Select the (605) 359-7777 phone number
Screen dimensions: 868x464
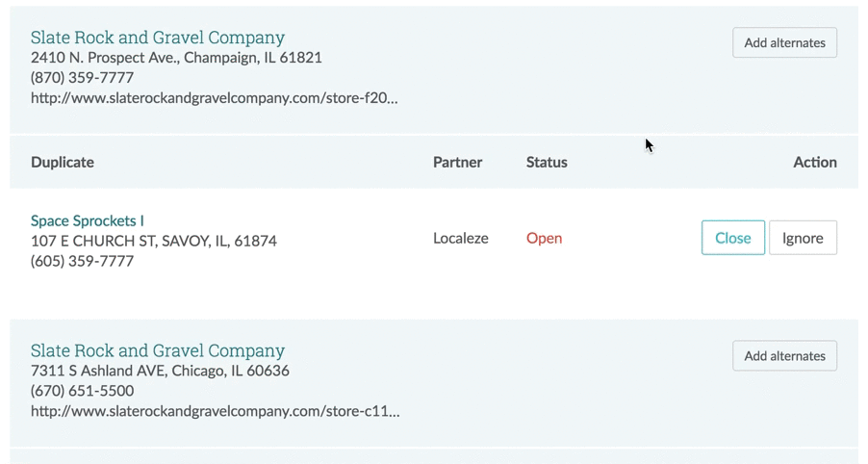click(82, 262)
